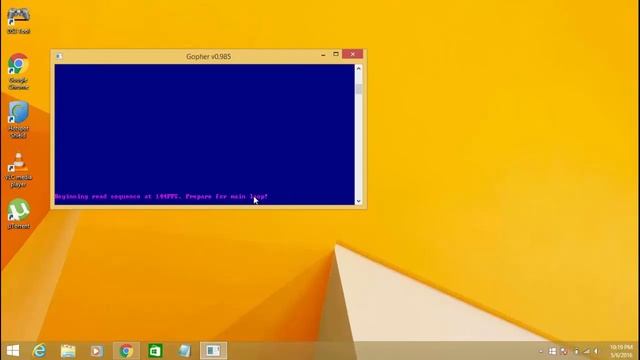Open the network signal tray icon
The height and width of the screenshot is (360, 640).
[587, 351]
